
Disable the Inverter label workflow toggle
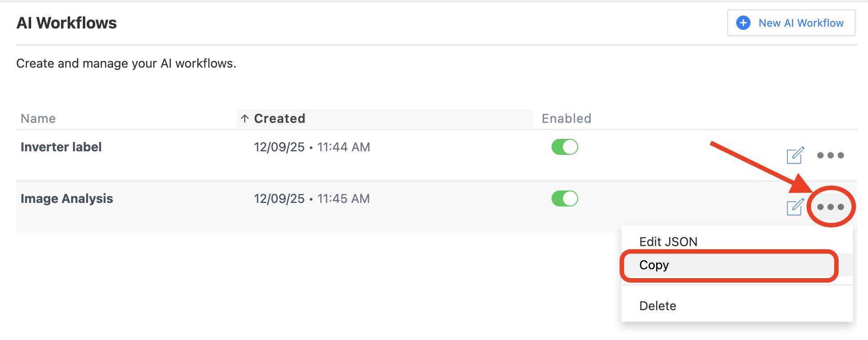[564, 147]
